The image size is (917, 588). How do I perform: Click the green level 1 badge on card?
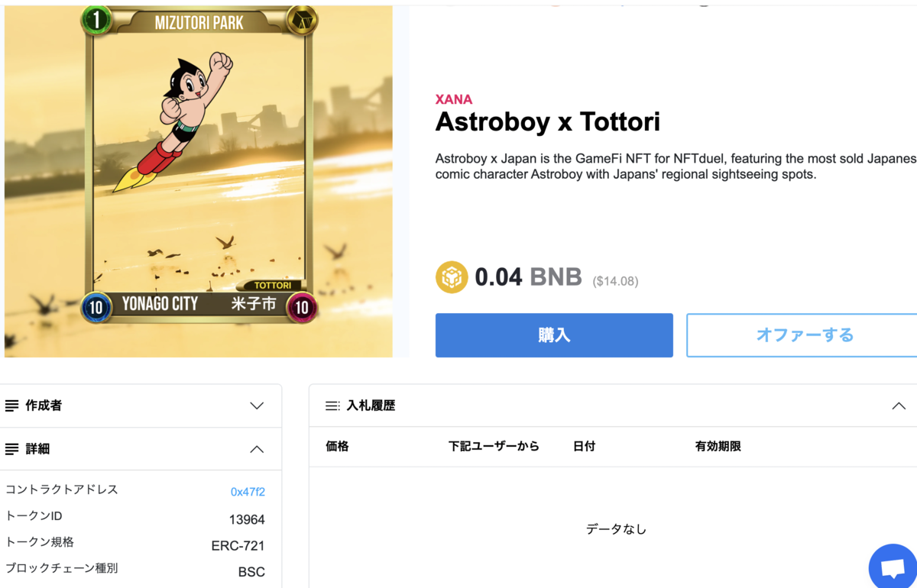96,21
